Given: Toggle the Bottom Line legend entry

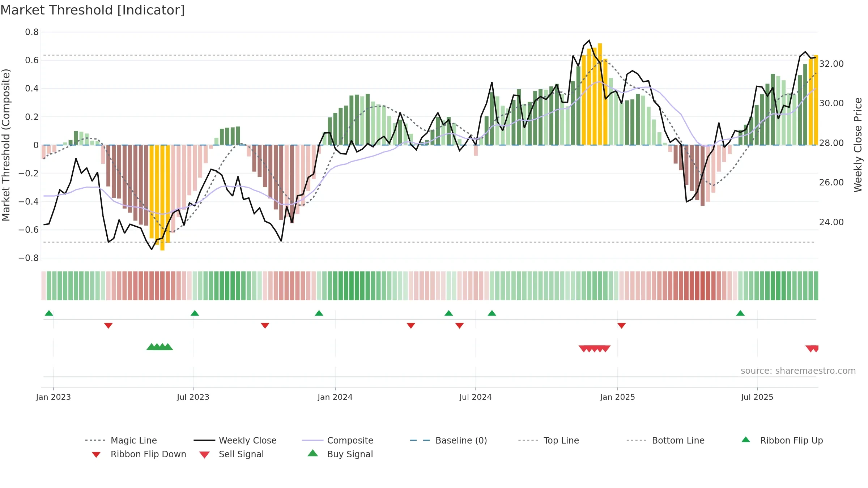Looking at the screenshot, I should click(x=665, y=440).
